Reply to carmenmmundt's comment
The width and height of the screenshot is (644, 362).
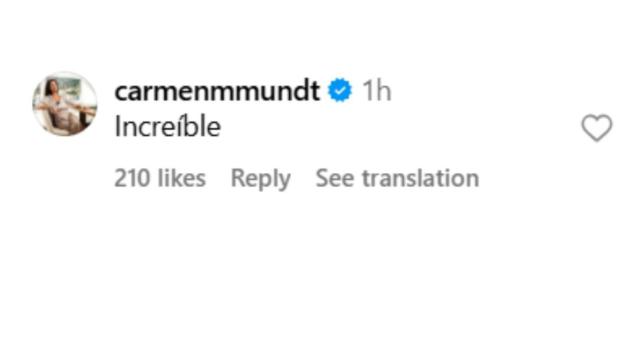[x=260, y=178]
